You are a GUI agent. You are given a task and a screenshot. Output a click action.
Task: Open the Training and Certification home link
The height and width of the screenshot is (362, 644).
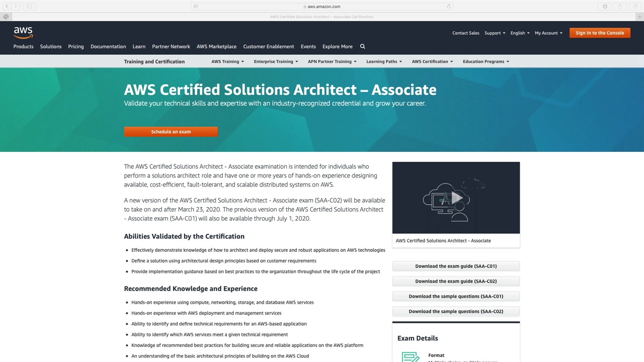coord(154,61)
